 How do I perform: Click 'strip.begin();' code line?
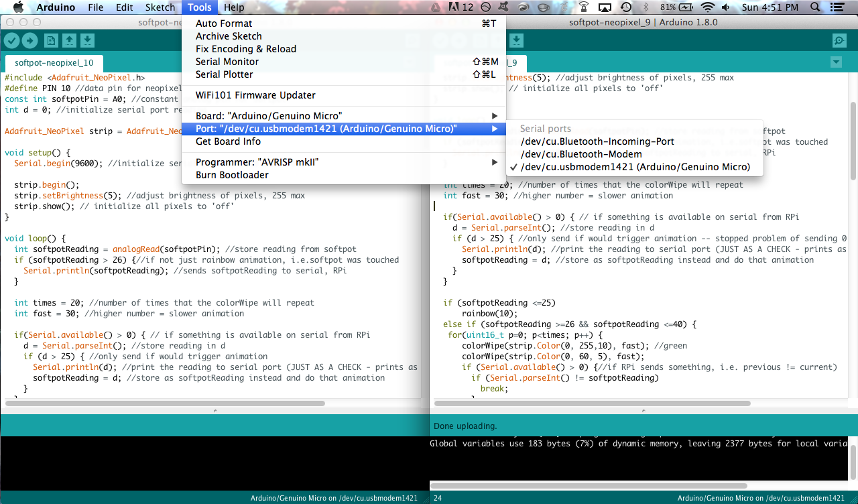(x=47, y=185)
